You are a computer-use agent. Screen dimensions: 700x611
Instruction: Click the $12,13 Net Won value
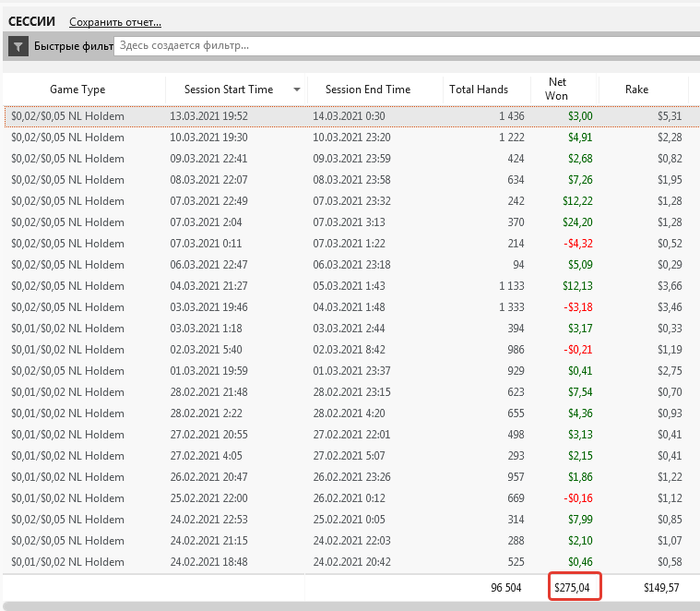(x=578, y=286)
